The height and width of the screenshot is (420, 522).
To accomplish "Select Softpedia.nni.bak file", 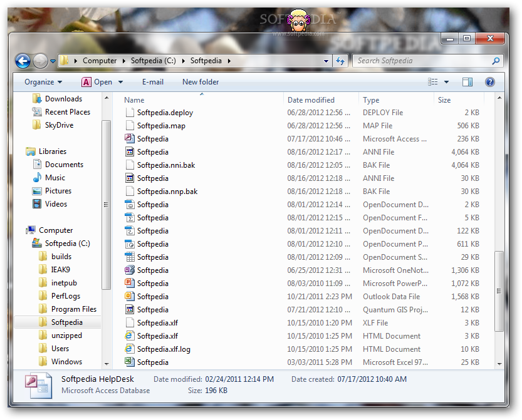I will point(166,165).
